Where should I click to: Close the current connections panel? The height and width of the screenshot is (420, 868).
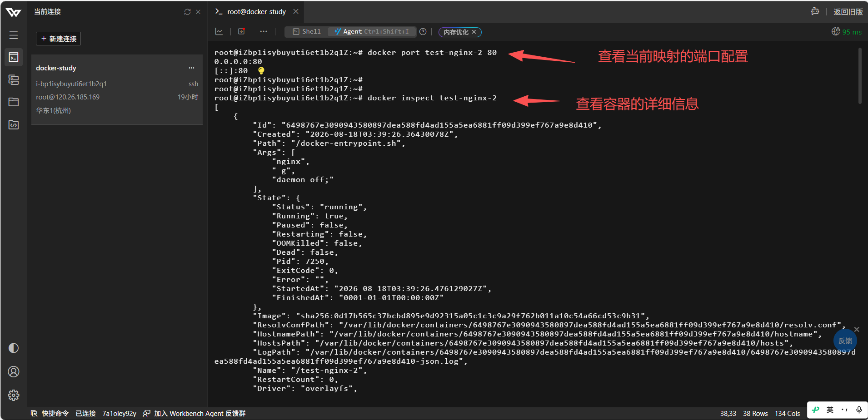(198, 12)
